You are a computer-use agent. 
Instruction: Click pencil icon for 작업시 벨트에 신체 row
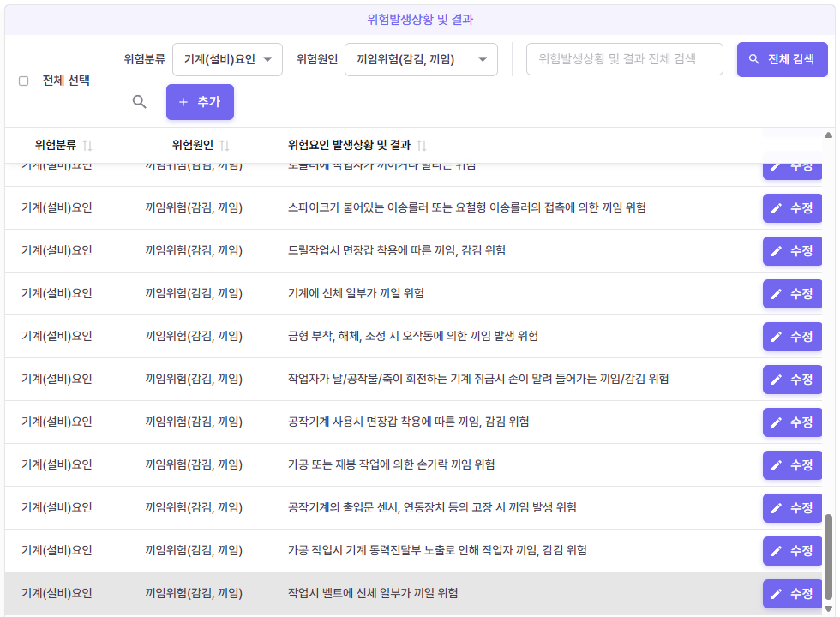(x=777, y=594)
